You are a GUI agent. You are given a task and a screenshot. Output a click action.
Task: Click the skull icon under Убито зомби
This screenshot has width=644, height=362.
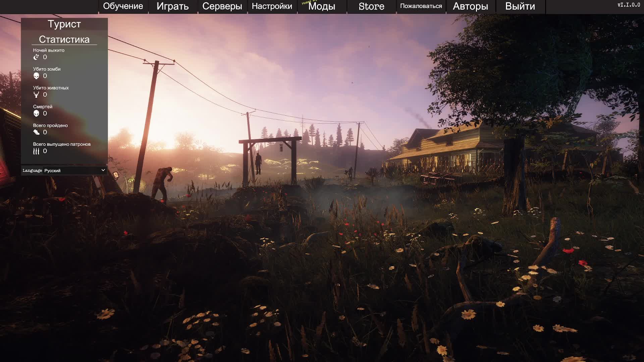tap(36, 76)
